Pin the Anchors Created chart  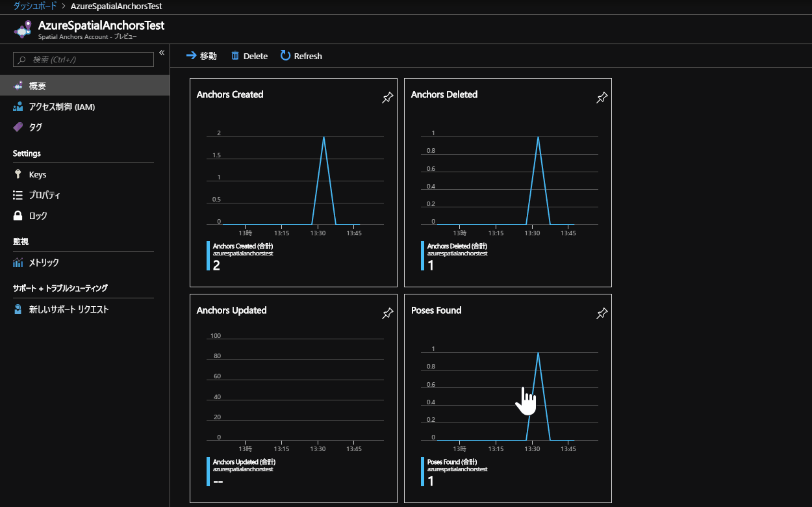tap(387, 98)
